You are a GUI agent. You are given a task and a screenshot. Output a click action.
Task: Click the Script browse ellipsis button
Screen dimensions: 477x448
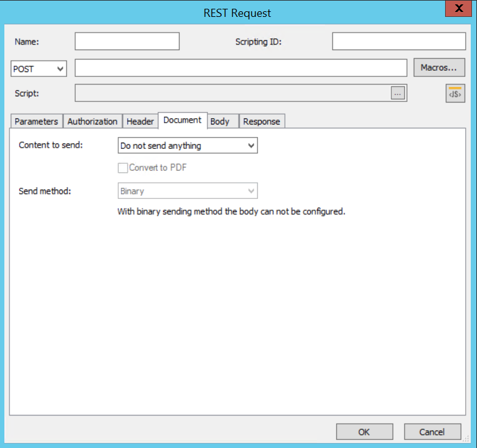click(397, 93)
